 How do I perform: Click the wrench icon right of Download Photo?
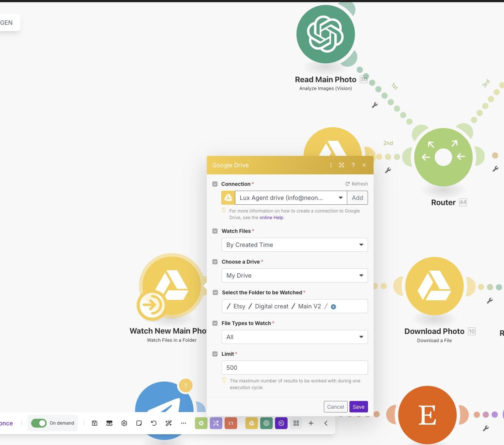point(490,301)
